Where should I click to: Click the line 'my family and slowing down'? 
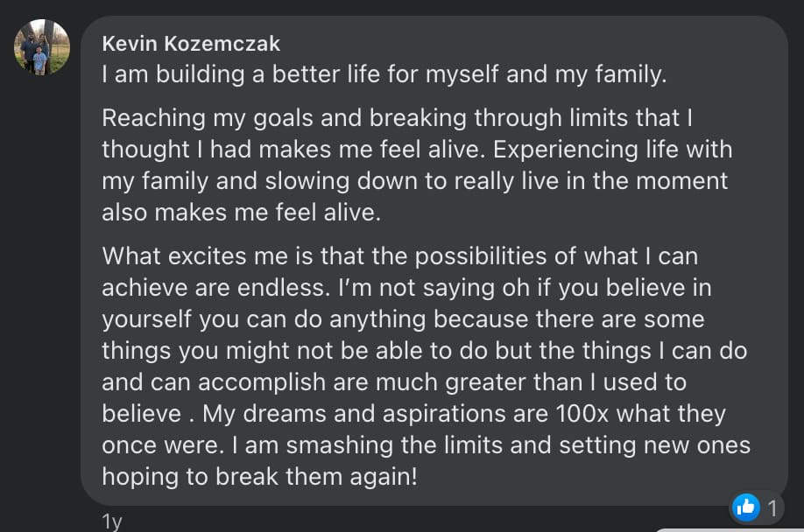[x=414, y=181]
